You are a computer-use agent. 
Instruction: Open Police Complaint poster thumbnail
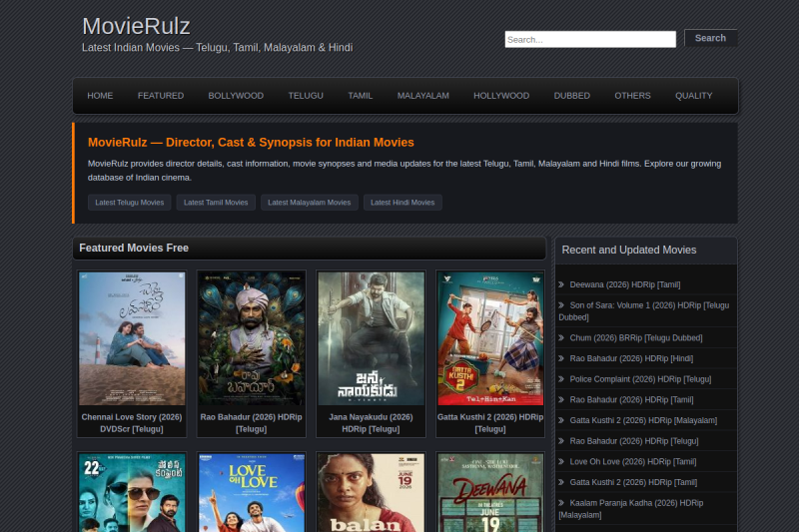(132, 493)
